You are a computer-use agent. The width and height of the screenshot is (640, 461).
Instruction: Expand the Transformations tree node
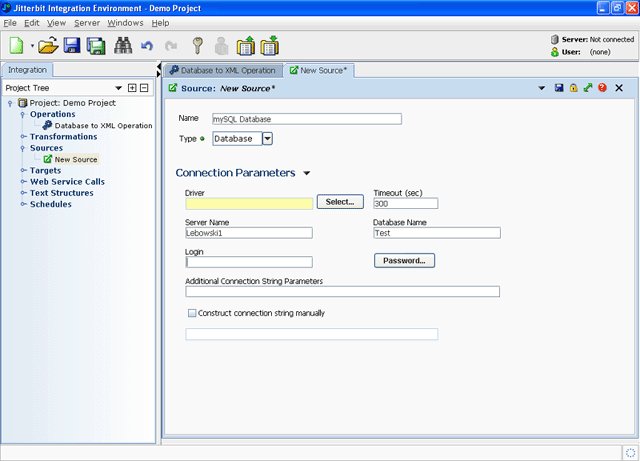click(24, 137)
